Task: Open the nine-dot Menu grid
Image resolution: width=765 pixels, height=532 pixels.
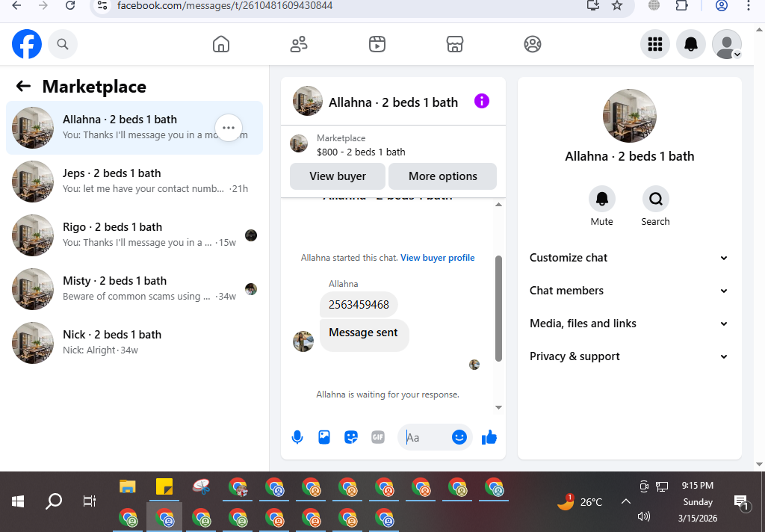Action: tap(654, 44)
